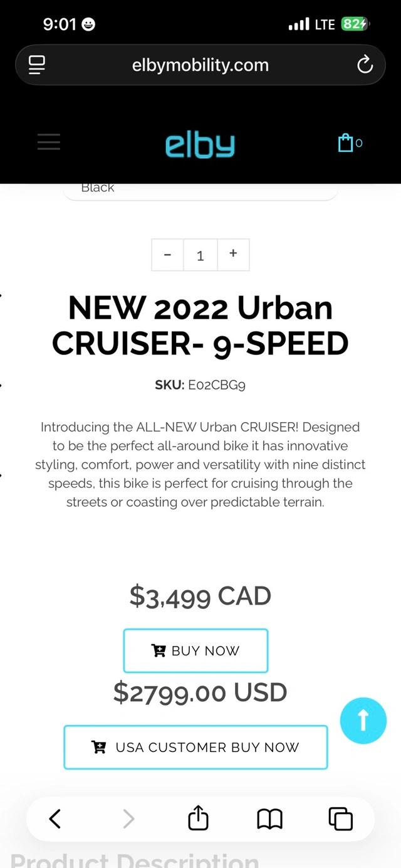Viewport: 401px width, 868px height.
Task: Open the Safari tabs overview icon
Action: coord(341,818)
